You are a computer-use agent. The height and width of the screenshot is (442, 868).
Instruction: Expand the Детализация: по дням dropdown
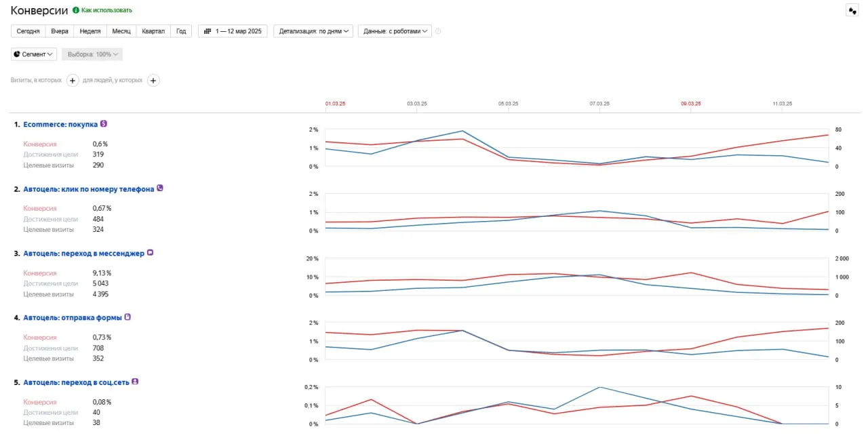click(313, 31)
